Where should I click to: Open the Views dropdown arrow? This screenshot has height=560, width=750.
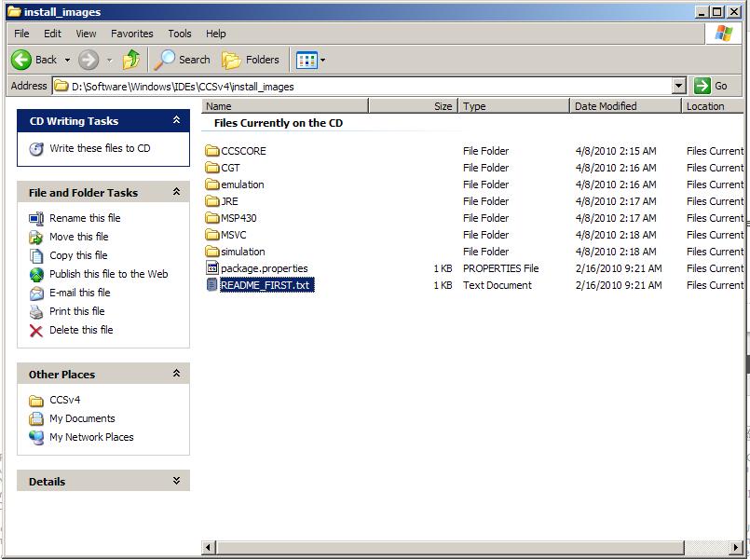point(323,61)
